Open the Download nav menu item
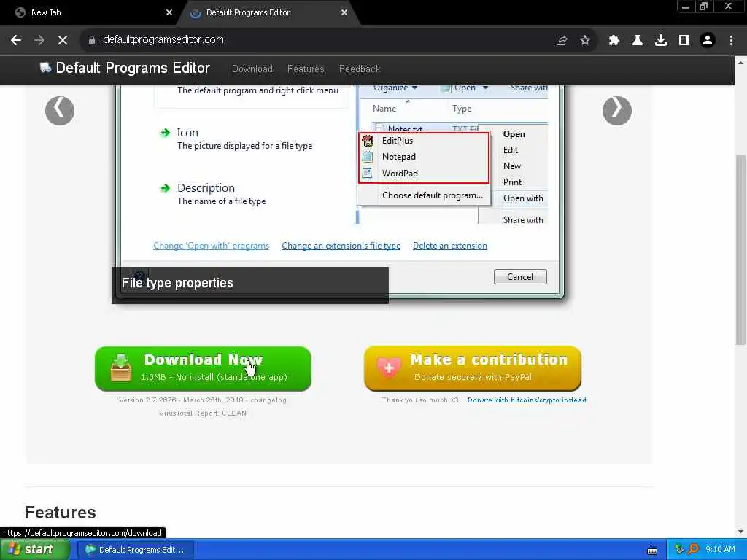747x560 pixels. (x=252, y=69)
